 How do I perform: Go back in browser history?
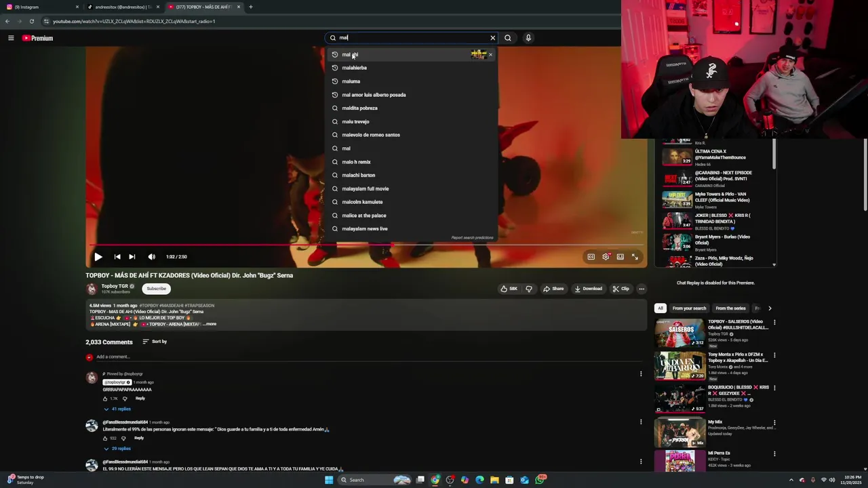(x=7, y=21)
